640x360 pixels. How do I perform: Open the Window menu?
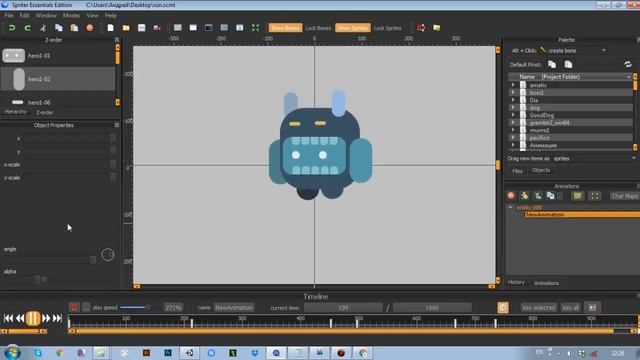click(46, 16)
